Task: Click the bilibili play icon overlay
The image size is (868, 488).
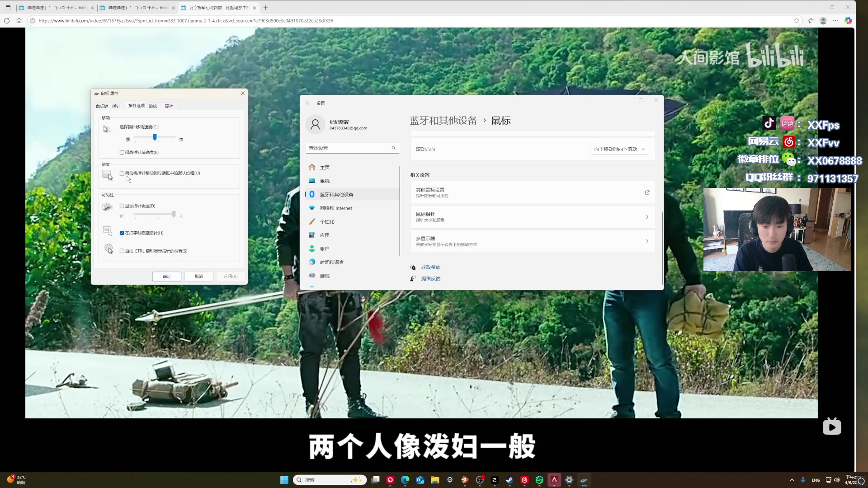Action: 832,426
